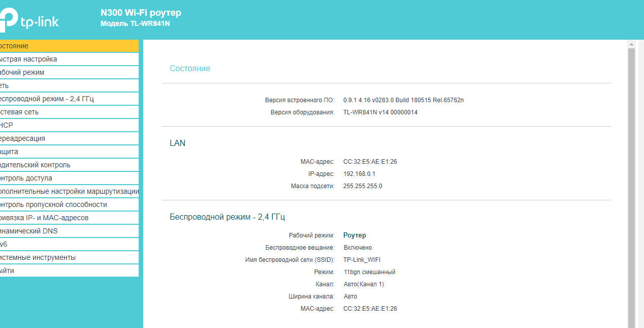644x328 pixels.
Task: Click the TP-Link logo icon
Action: click(7, 21)
